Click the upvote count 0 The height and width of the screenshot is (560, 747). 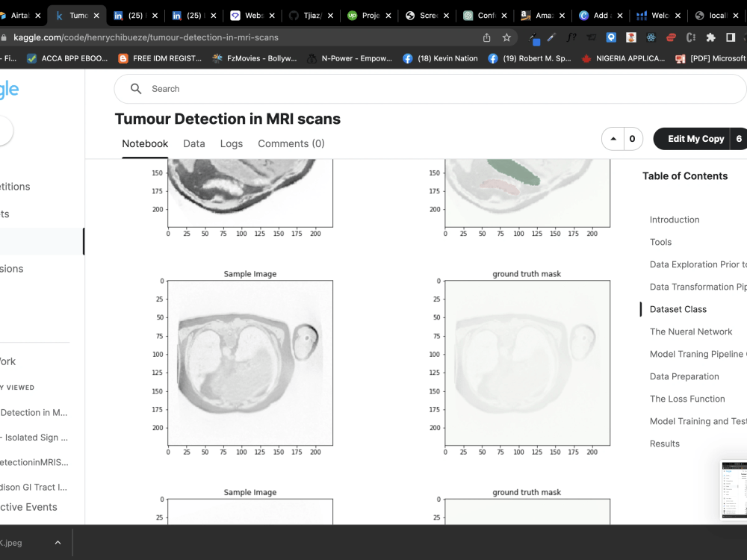632,139
